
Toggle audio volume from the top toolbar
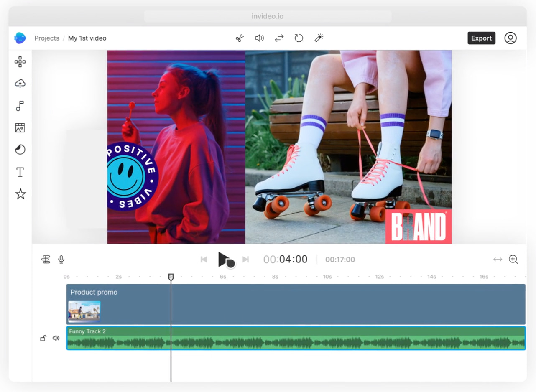[x=259, y=38]
